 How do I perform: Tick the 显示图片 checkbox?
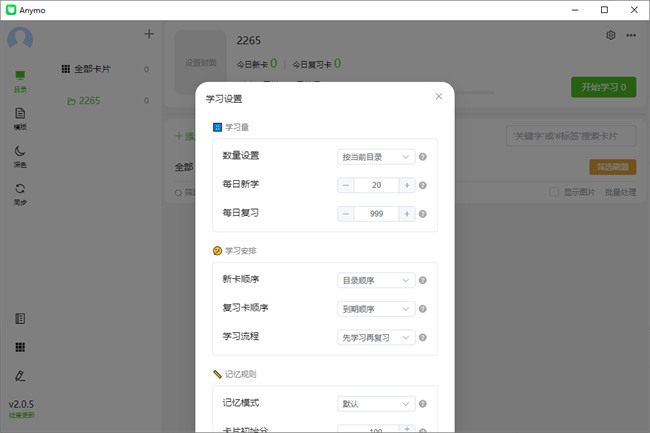555,192
